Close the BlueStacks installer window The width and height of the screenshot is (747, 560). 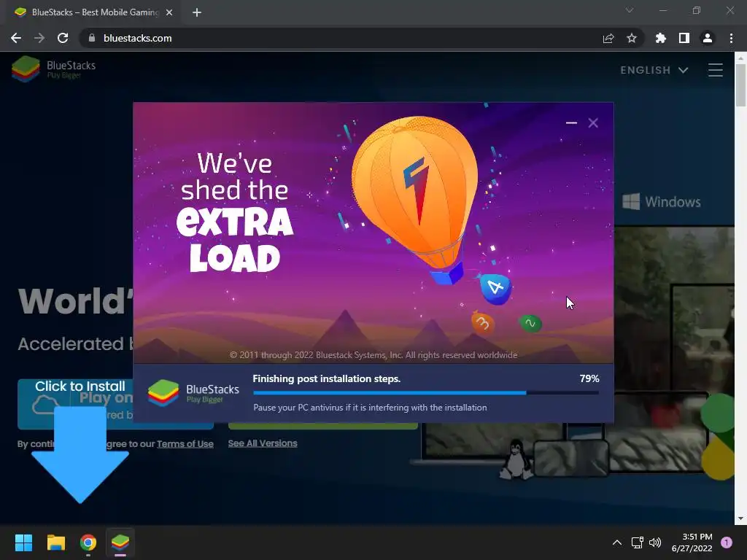click(593, 122)
